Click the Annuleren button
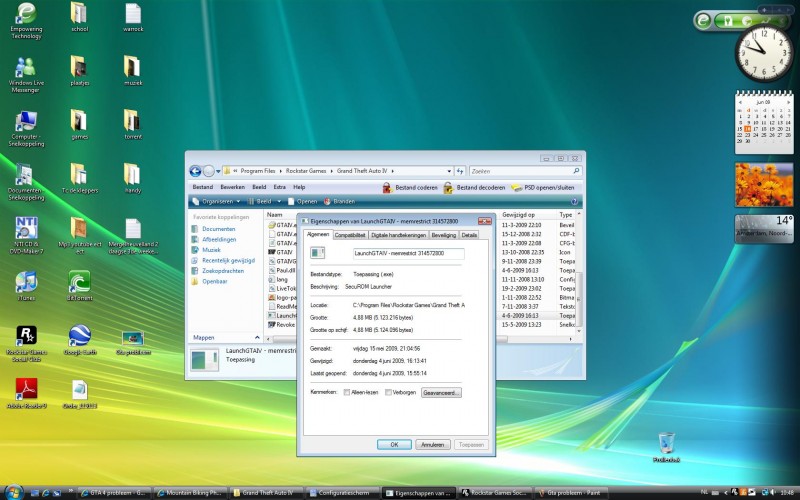Screen dimensions: 800x500 433,445
